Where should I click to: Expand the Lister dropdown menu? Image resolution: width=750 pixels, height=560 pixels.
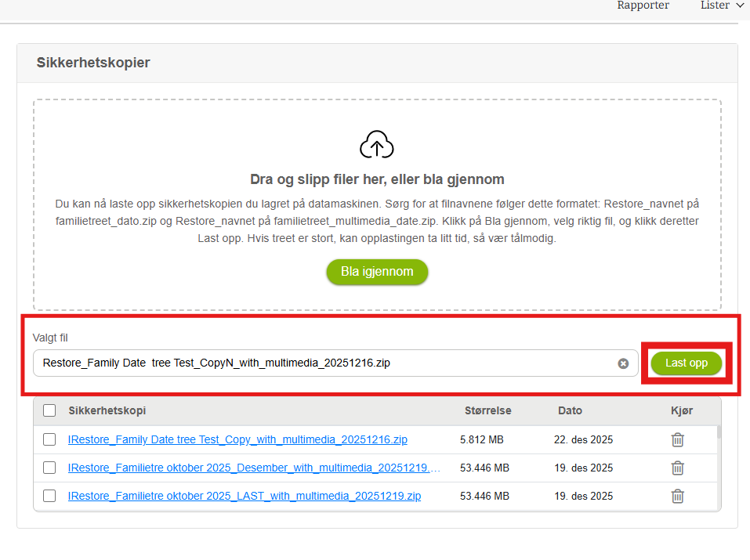click(721, 5)
